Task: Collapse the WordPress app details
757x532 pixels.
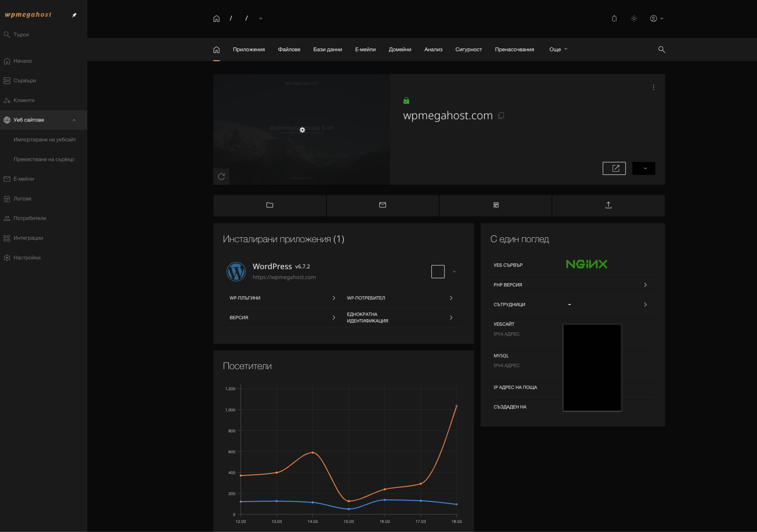Action: pyautogui.click(x=454, y=272)
